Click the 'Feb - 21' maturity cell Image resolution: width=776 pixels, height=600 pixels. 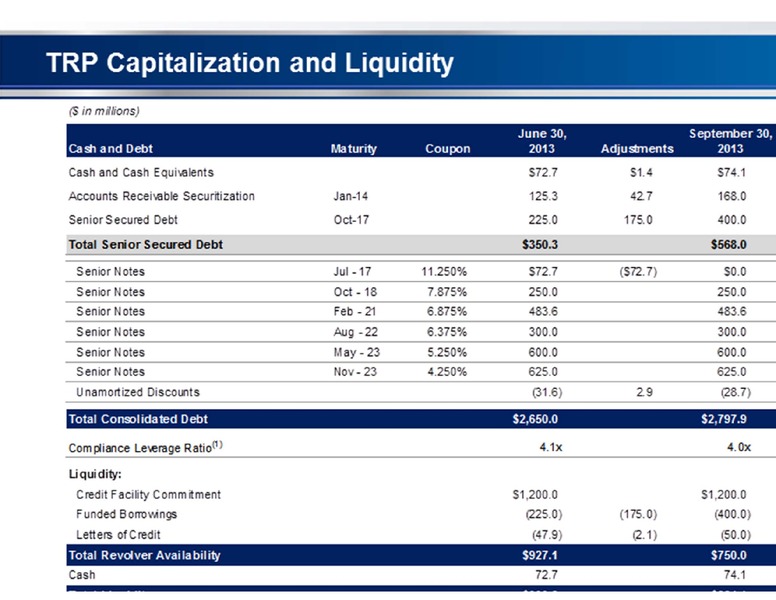(354, 312)
